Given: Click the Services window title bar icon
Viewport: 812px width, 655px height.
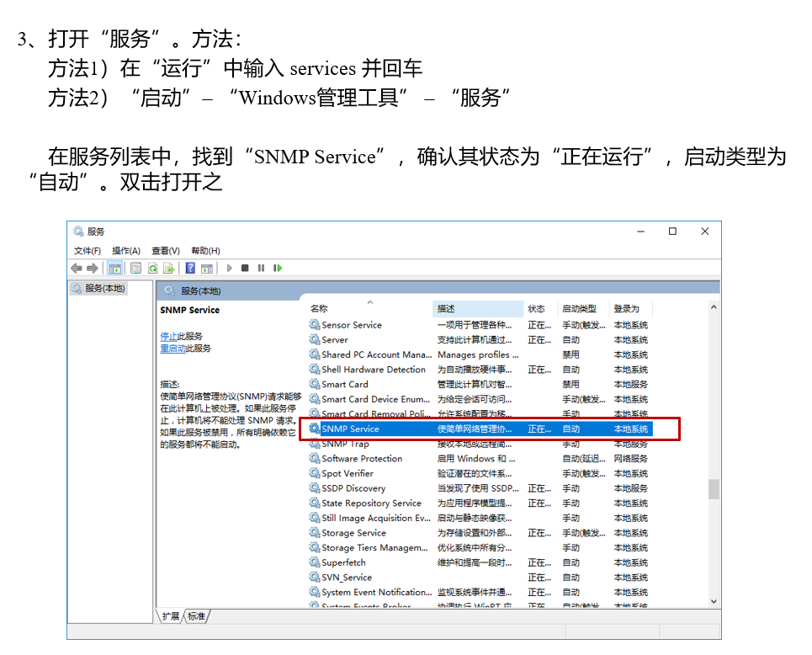Looking at the screenshot, I should [78, 232].
